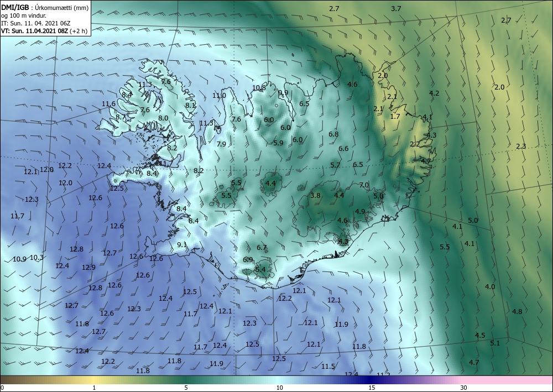This screenshot has width=553, height=392.
Task: Click the map value '11.5'
Action: 328,367
